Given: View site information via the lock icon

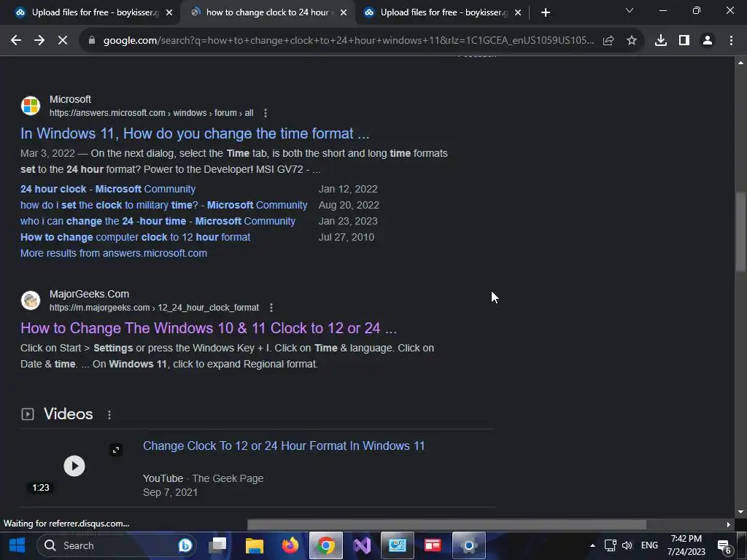Looking at the screenshot, I should click(92, 41).
